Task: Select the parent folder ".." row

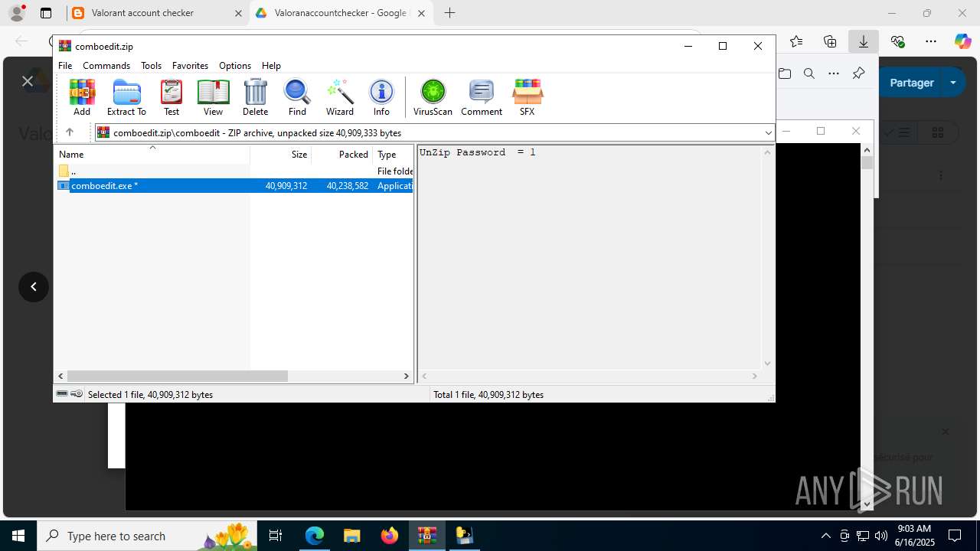Action: click(x=234, y=171)
